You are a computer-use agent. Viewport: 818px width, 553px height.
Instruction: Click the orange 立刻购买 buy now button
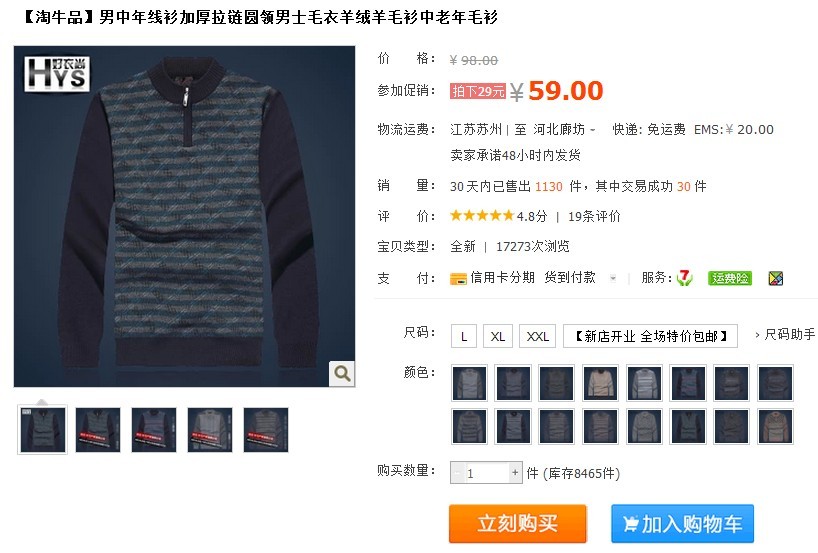pyautogui.click(x=518, y=523)
